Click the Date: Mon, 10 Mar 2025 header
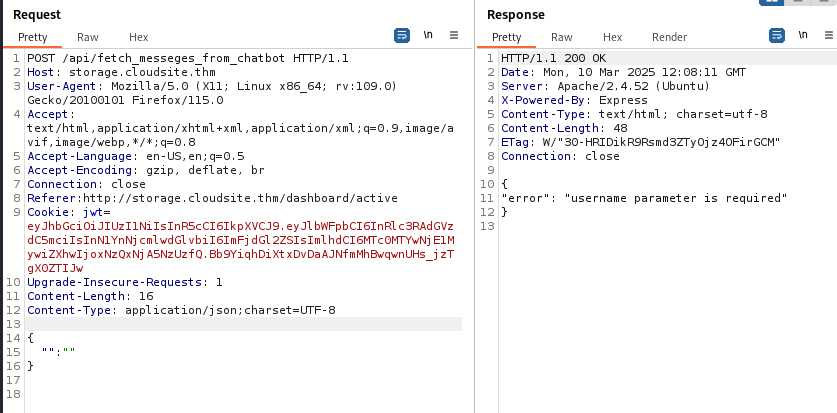The height and width of the screenshot is (413, 837). [x=623, y=72]
